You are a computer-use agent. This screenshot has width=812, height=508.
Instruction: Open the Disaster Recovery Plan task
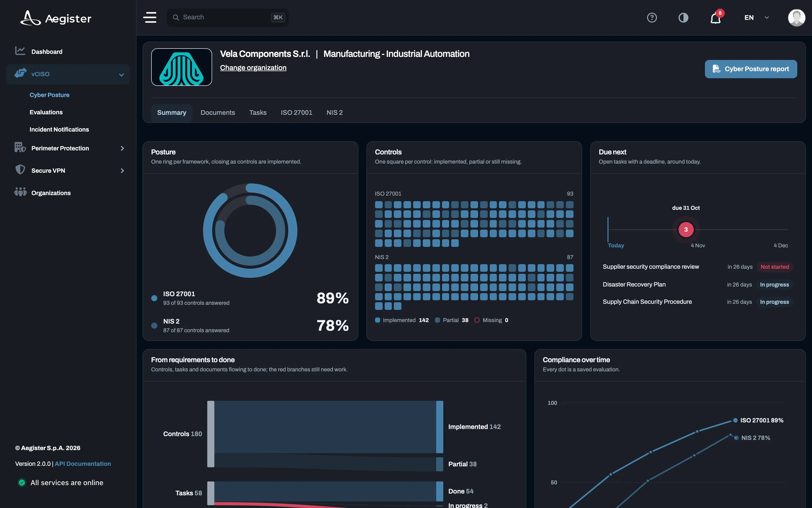click(634, 284)
